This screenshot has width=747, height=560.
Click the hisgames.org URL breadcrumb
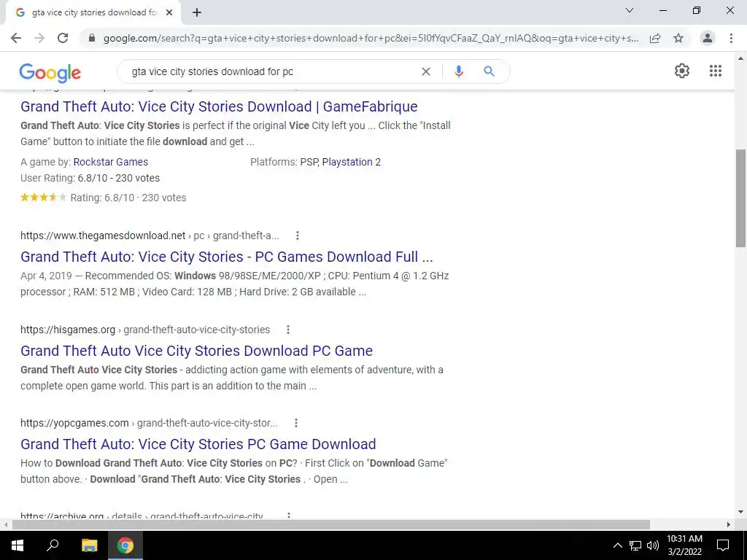(x=145, y=330)
